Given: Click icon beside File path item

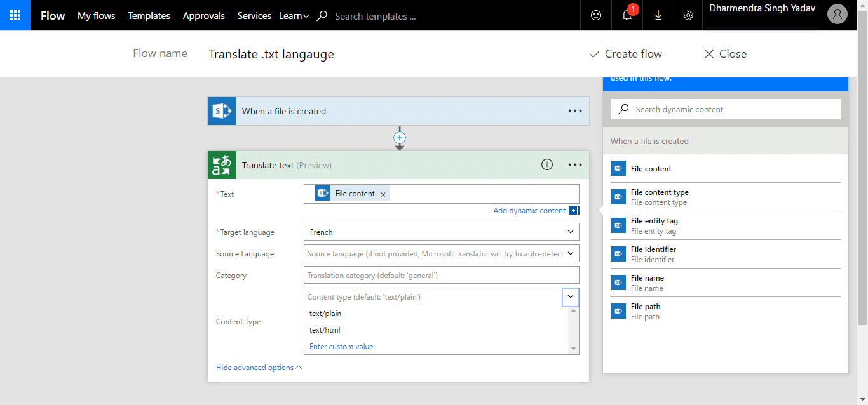Looking at the screenshot, I should (x=618, y=311).
